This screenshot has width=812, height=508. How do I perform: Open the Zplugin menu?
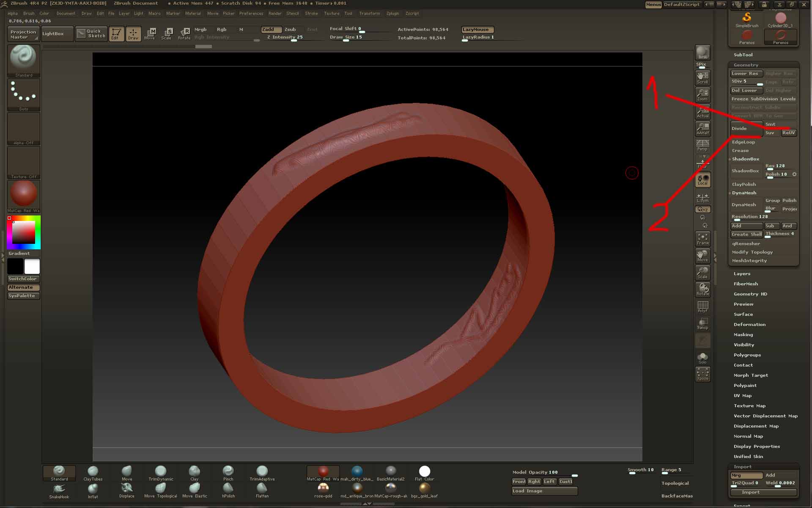click(392, 14)
